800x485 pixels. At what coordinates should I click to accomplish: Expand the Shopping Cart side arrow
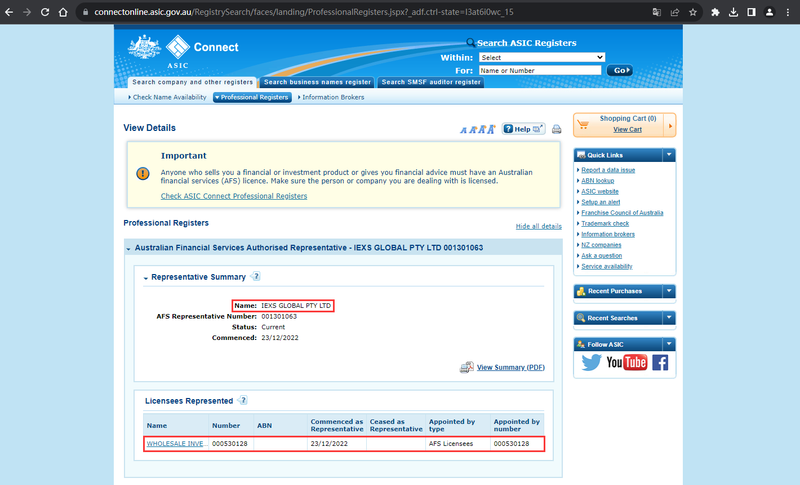pyautogui.click(x=670, y=125)
